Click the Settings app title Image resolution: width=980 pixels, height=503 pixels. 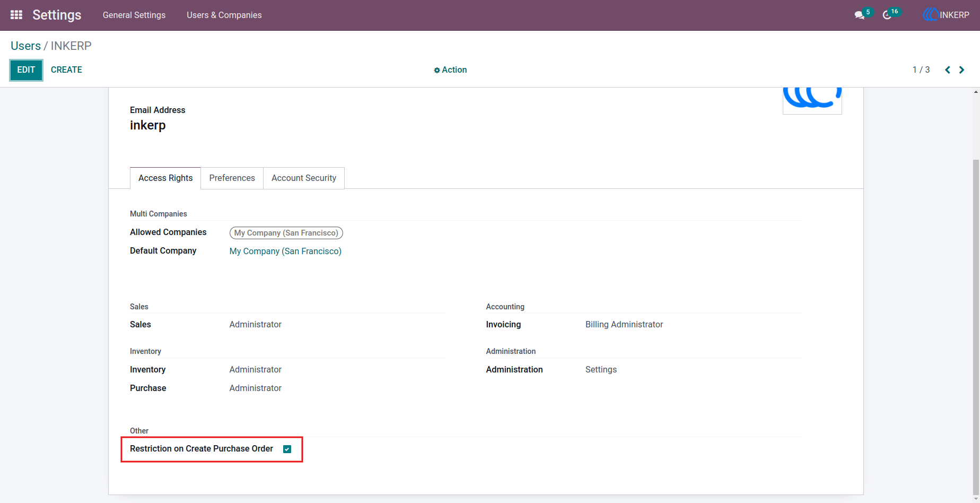pyautogui.click(x=57, y=15)
